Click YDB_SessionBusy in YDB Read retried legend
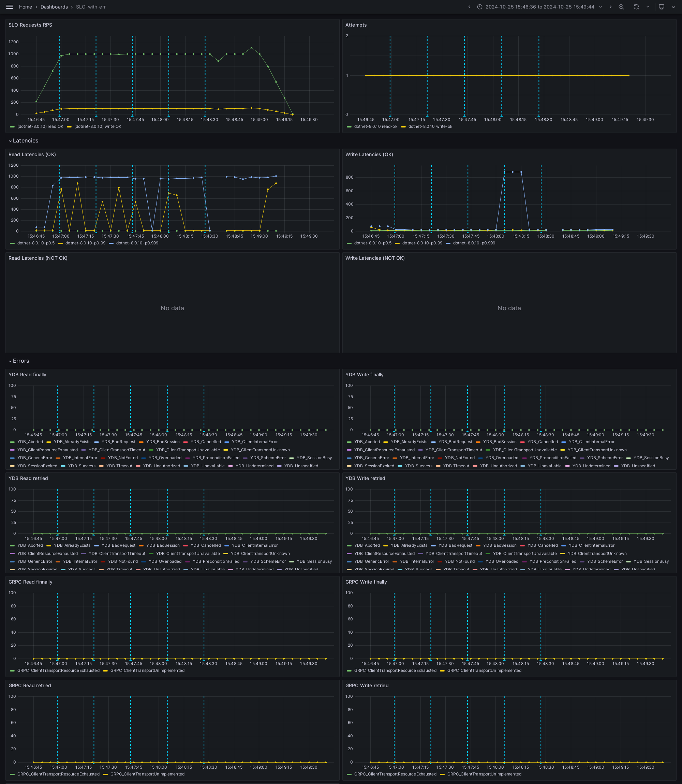 click(x=314, y=561)
